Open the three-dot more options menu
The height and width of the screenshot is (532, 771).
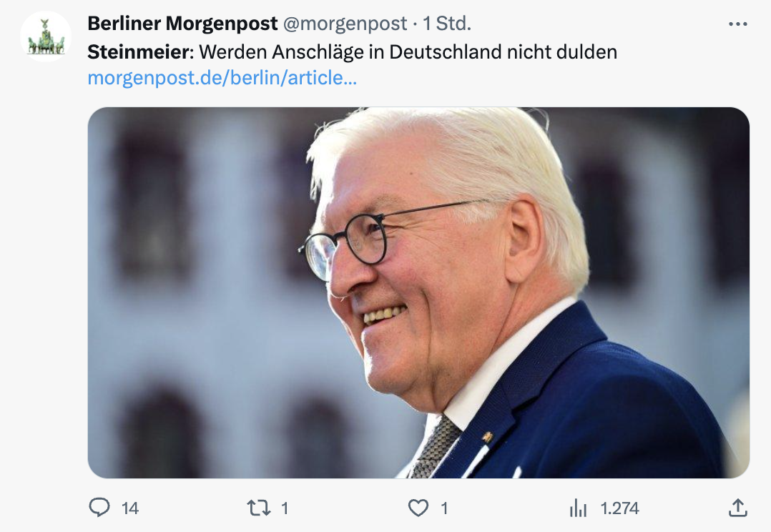pyautogui.click(x=738, y=24)
